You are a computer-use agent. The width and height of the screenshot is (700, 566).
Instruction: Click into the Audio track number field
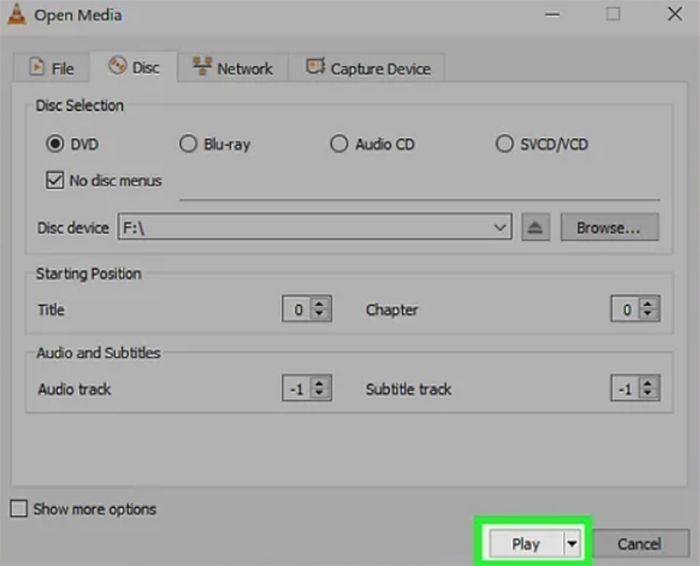pyautogui.click(x=297, y=388)
